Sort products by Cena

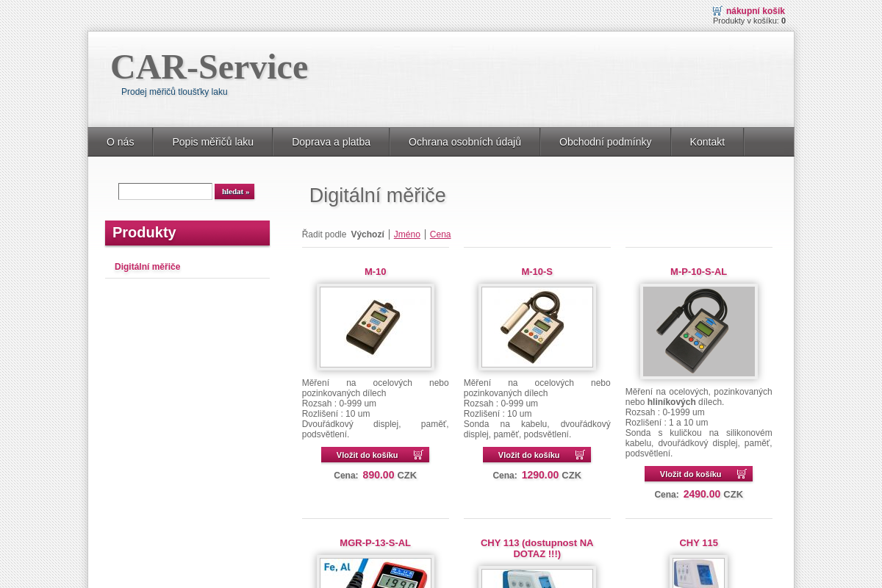point(440,234)
